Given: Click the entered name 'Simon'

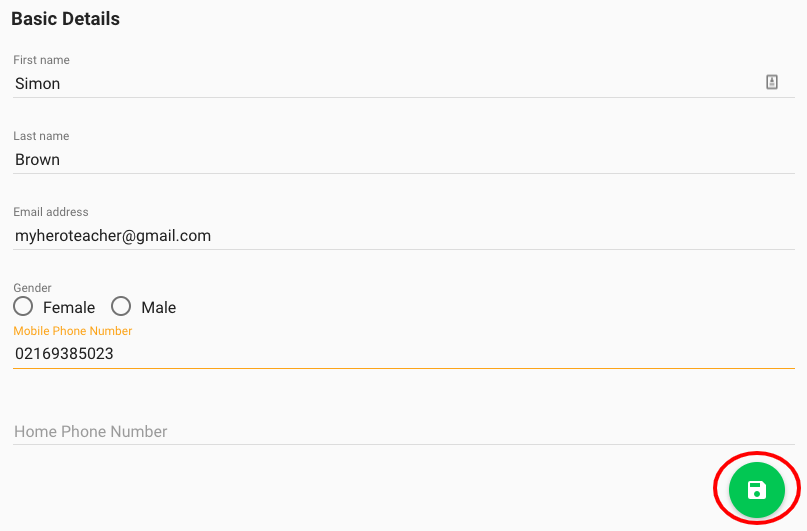Looking at the screenshot, I should [38, 84].
